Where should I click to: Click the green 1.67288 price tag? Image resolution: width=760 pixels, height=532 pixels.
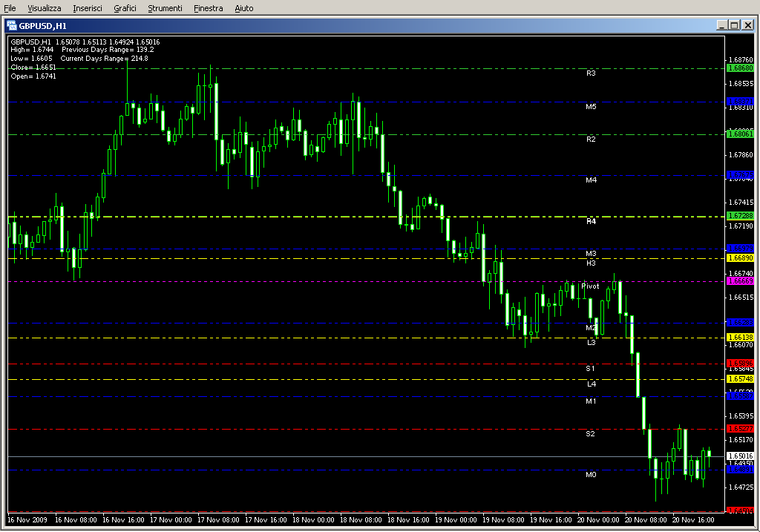pyautogui.click(x=740, y=216)
